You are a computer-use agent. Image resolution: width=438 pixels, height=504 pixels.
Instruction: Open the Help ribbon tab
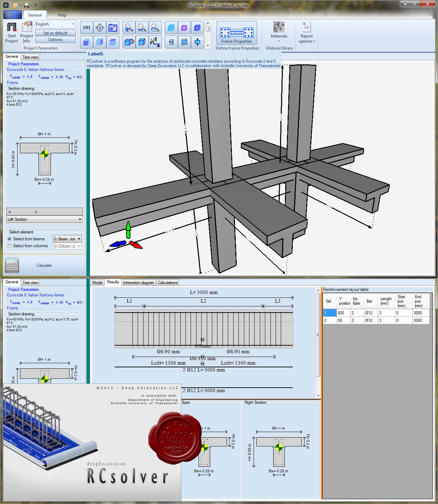click(62, 15)
